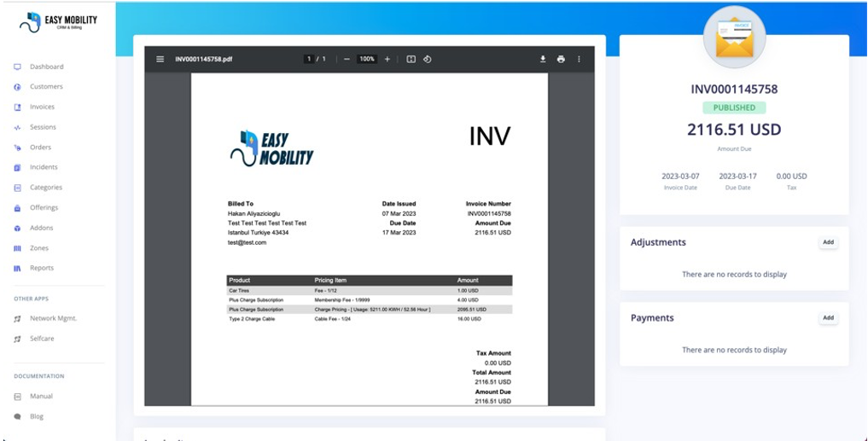868x441 pixels.
Task: Open the Blog link
Action: tap(37, 416)
